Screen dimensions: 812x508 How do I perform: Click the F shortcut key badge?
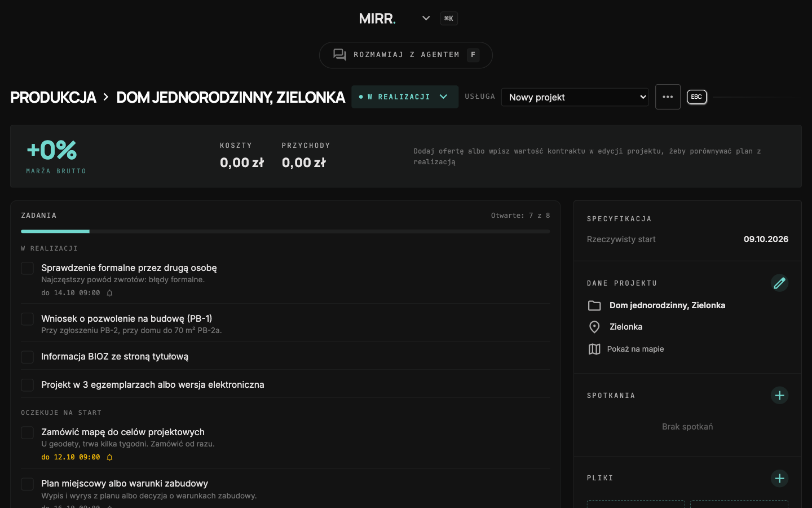473,55
